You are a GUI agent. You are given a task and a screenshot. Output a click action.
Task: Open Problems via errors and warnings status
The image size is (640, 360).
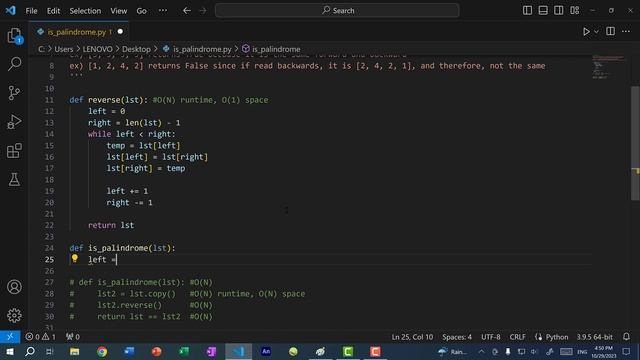(40, 337)
